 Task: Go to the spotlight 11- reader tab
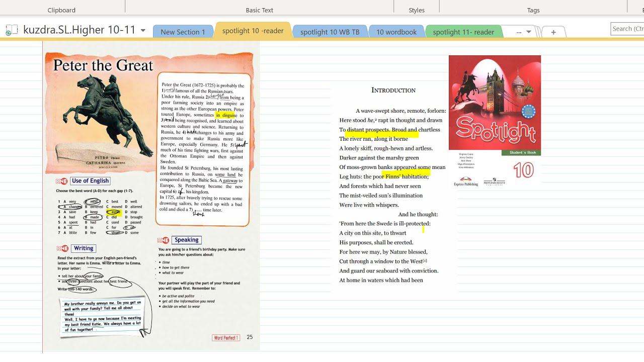coord(463,32)
